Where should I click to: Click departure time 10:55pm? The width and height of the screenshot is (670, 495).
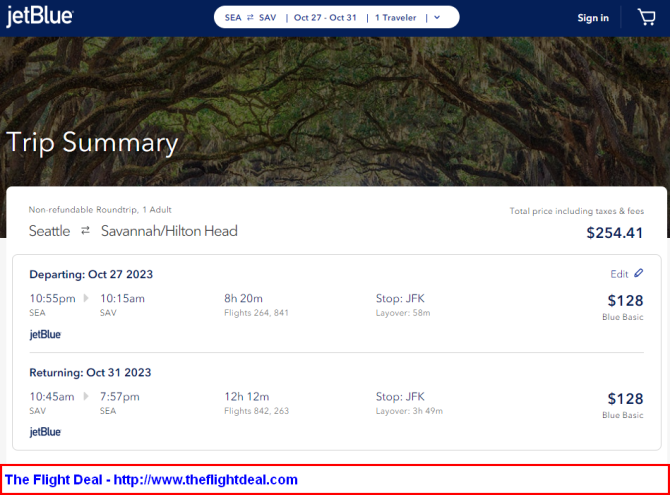coord(52,298)
